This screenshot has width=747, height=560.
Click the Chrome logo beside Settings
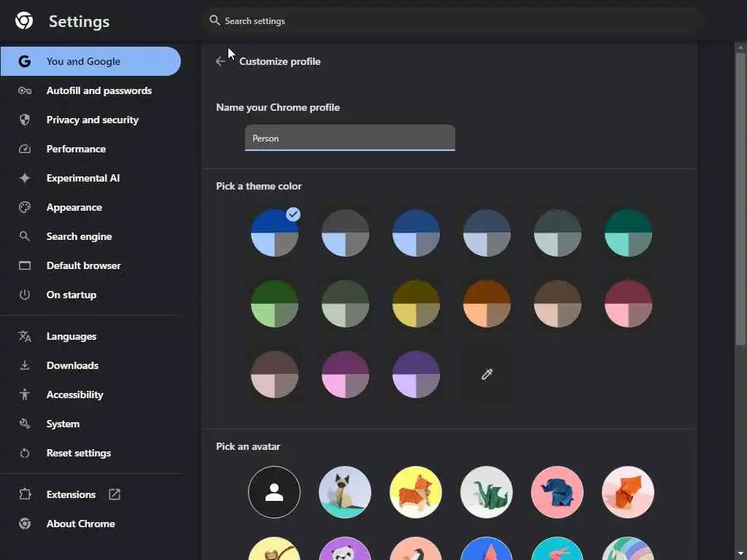click(24, 21)
